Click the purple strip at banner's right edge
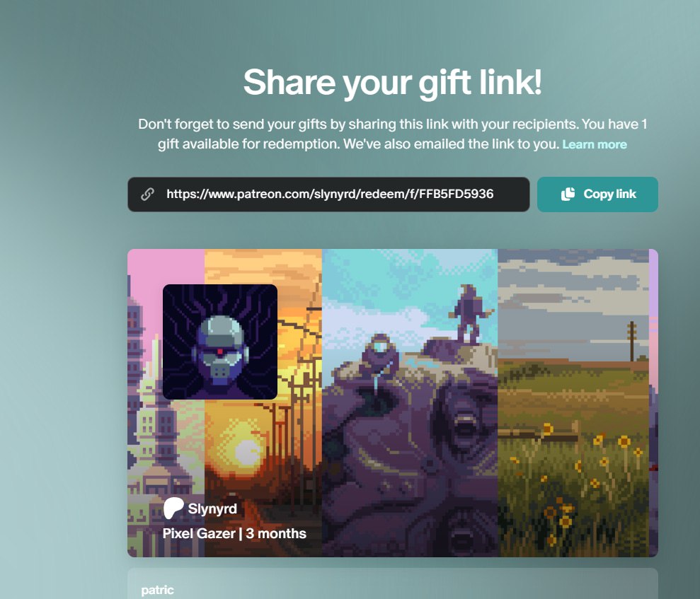The height and width of the screenshot is (599, 700). pyautogui.click(x=653, y=403)
